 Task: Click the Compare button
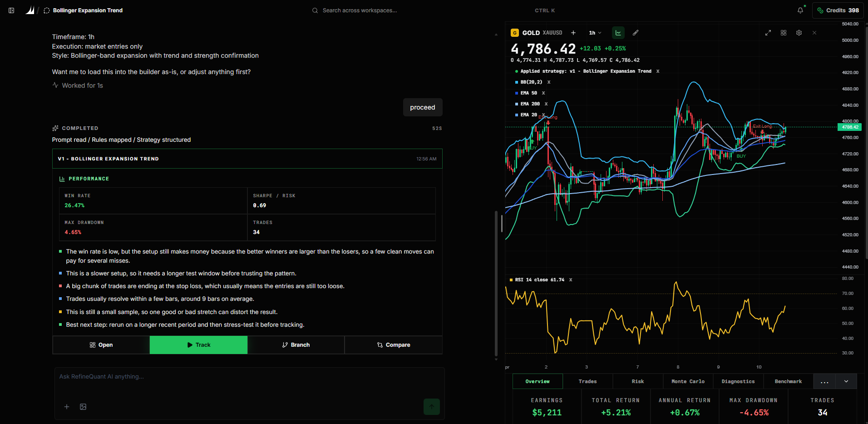pyautogui.click(x=394, y=345)
